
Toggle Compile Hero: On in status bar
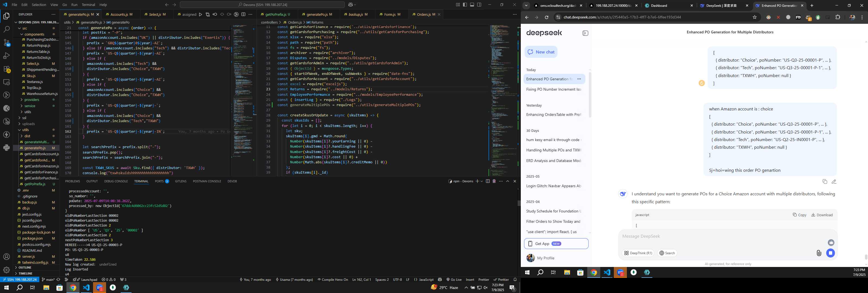(333, 279)
